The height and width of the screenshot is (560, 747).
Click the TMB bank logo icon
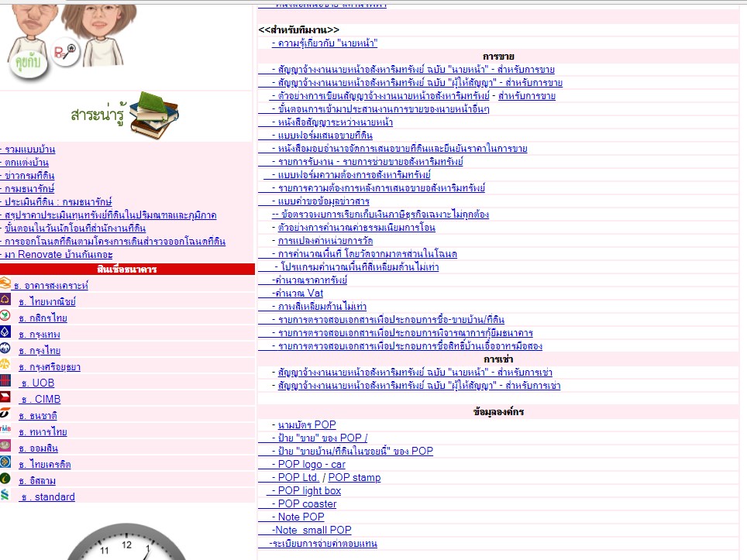[6, 431]
